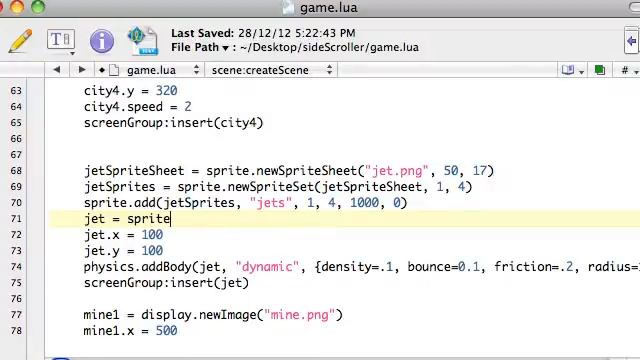Click the green document state icon
This screenshot has width=640, height=360.
point(600,70)
